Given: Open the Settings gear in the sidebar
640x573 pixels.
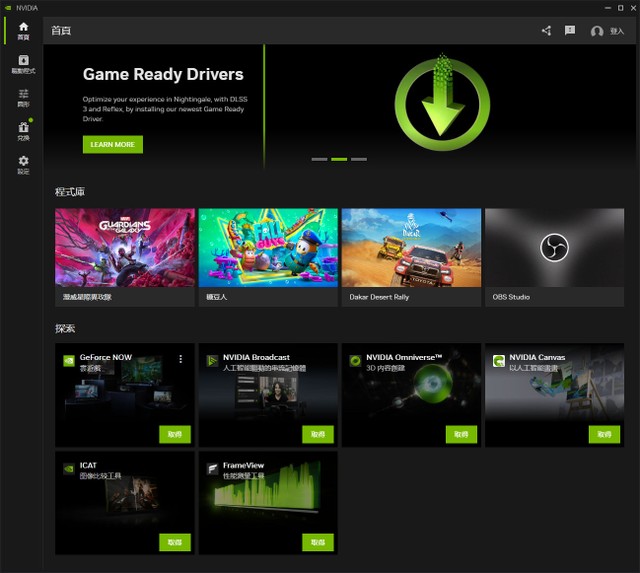Looking at the screenshot, I should (x=23, y=164).
